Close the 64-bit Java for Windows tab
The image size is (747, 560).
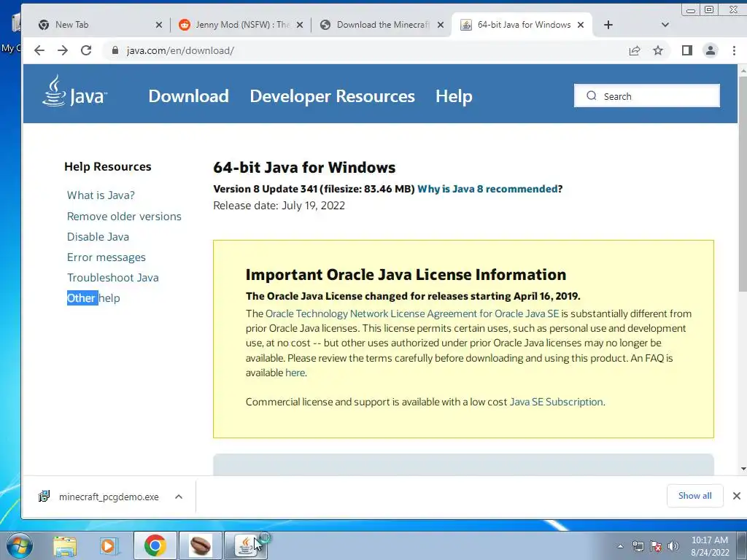581,25
